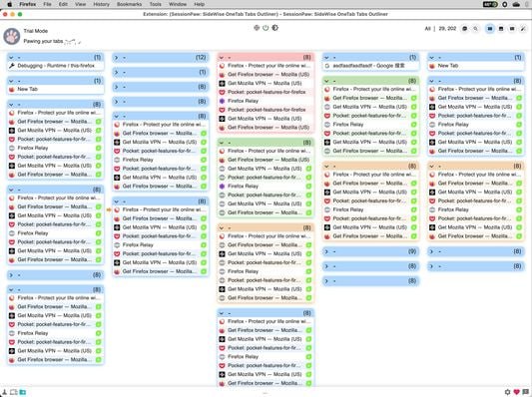This screenshot has height=397, width=532.
Task: Click the SessionPaw paw logo avatar
Action: (12, 36)
